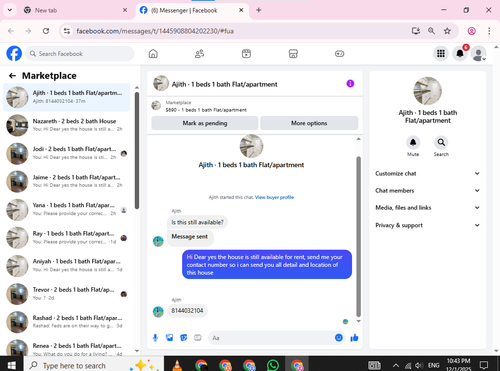Click the conversation list scrollbar

(x=137, y=151)
